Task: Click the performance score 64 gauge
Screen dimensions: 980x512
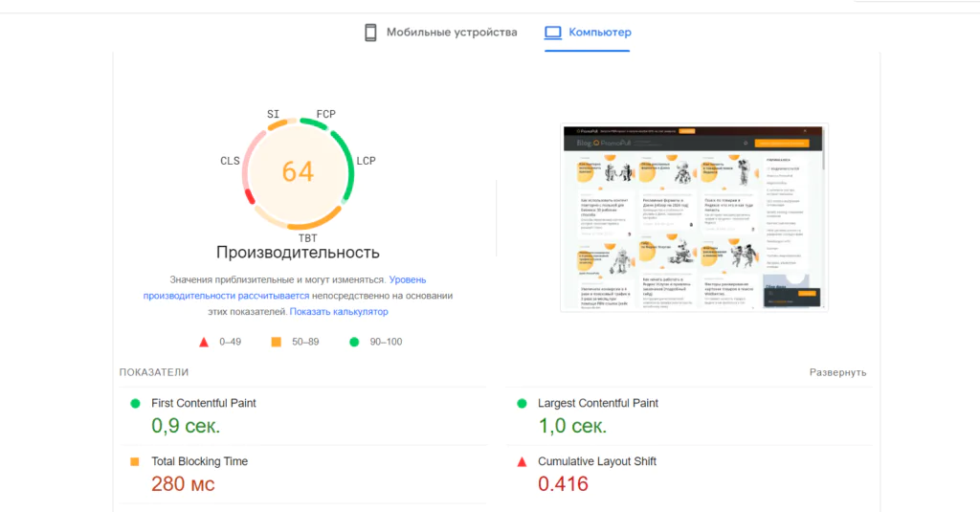Action: click(x=299, y=172)
